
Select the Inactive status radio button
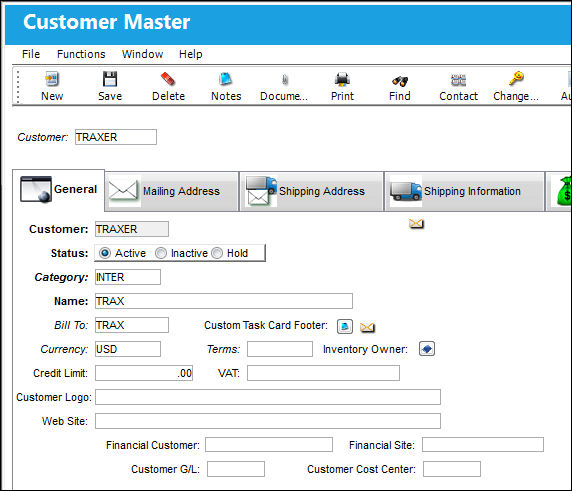(x=161, y=253)
